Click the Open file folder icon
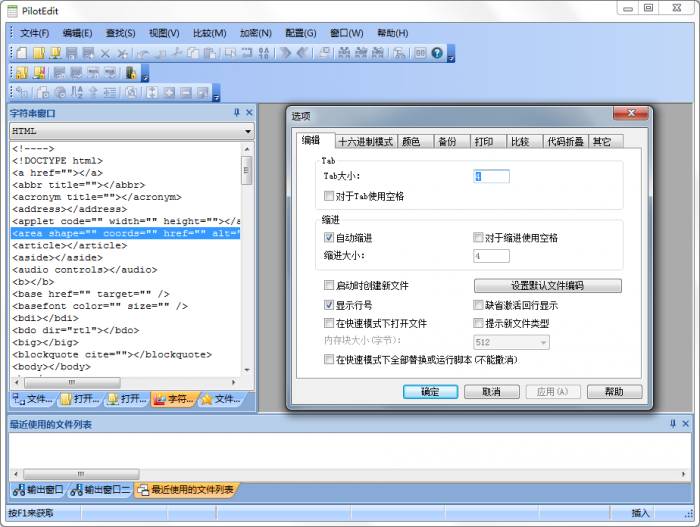 pos(39,53)
